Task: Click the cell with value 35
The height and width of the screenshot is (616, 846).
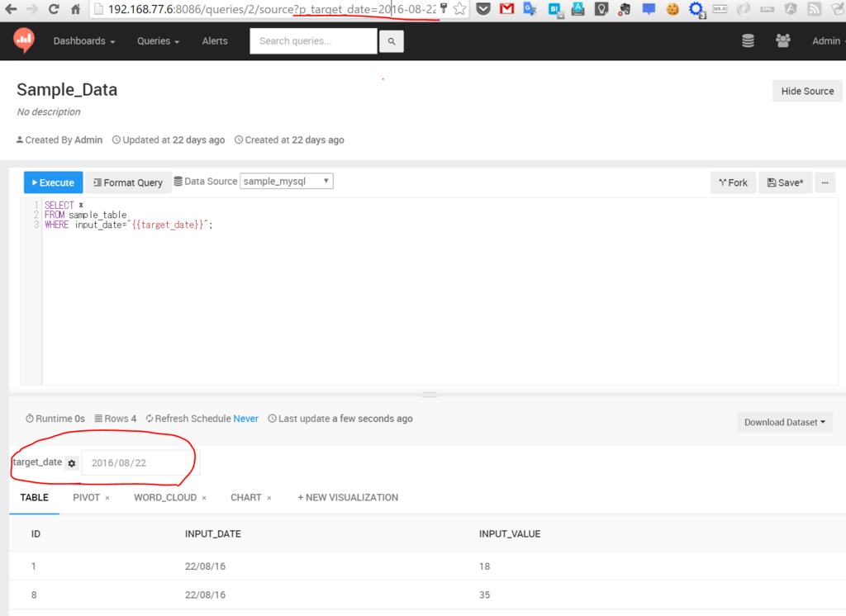Action: pyautogui.click(x=484, y=595)
